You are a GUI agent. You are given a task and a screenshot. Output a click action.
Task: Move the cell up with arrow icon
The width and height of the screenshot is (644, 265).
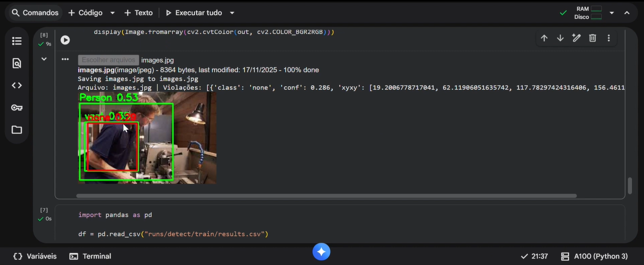click(x=544, y=38)
